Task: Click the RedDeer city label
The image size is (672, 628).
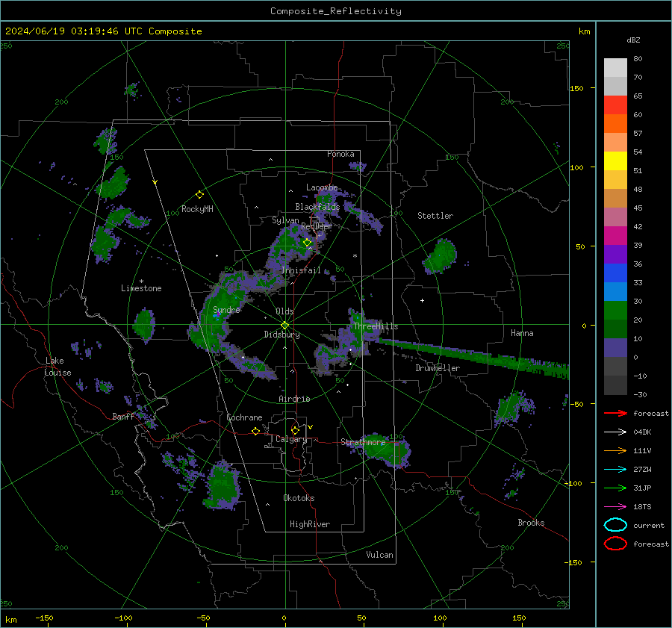Action: pyautogui.click(x=317, y=226)
